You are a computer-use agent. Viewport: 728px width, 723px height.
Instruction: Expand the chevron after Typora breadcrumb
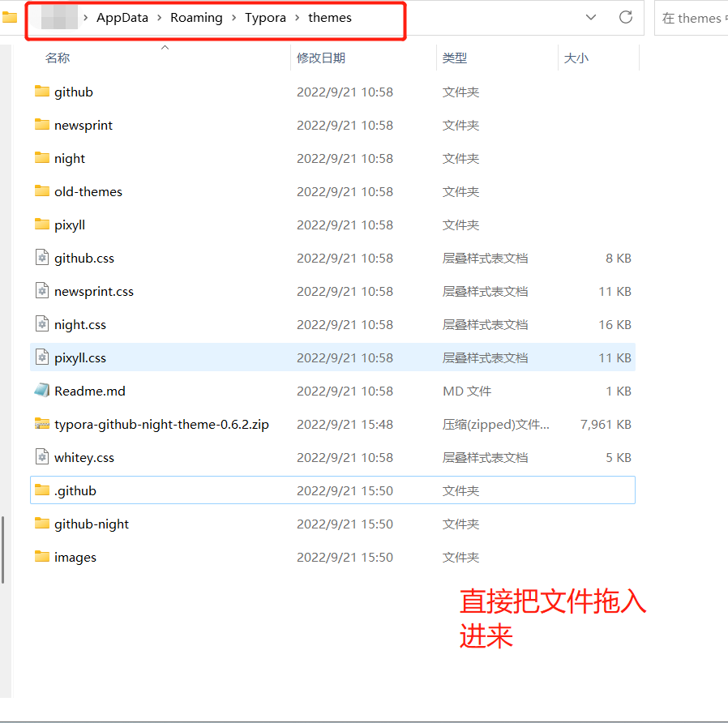point(298,18)
